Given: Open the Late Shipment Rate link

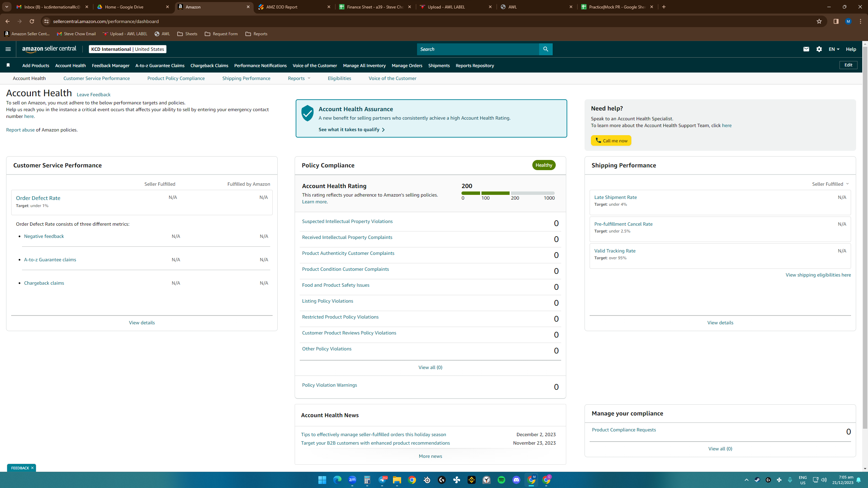Looking at the screenshot, I should pos(615,197).
